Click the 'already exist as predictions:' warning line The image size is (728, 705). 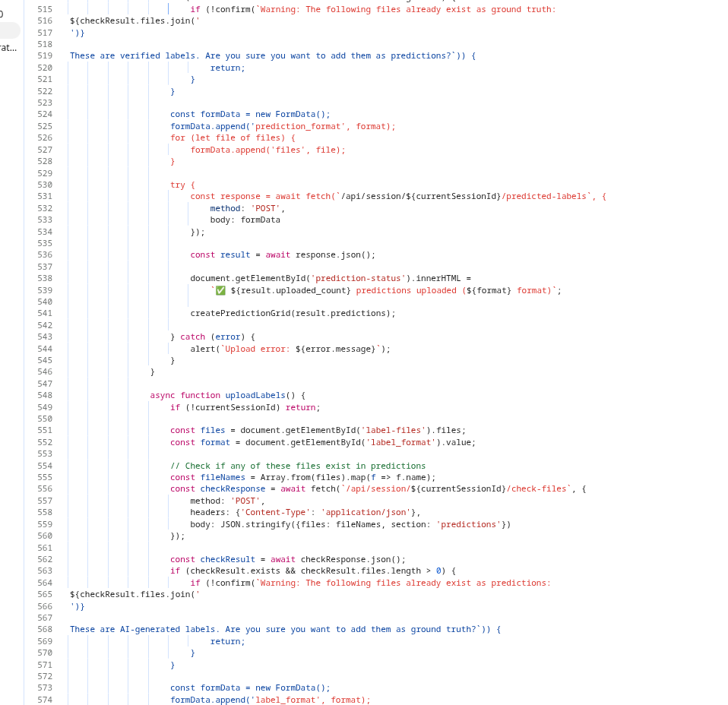[x=371, y=583]
